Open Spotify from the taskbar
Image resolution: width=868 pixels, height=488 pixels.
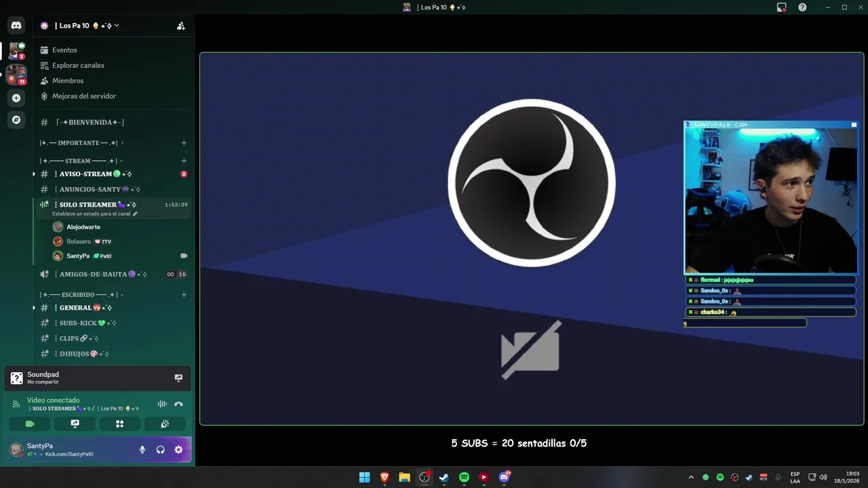pyautogui.click(x=464, y=477)
